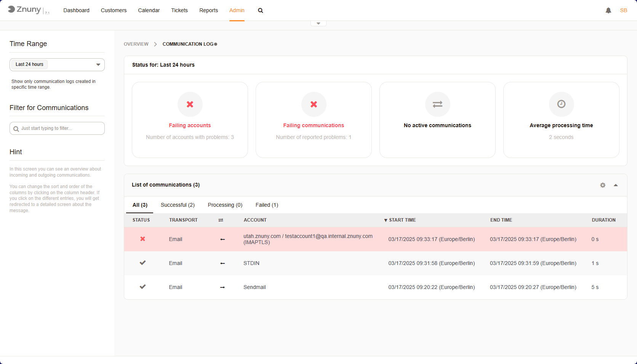Click the red X status of the failed IMAPTLS row

pyautogui.click(x=142, y=239)
